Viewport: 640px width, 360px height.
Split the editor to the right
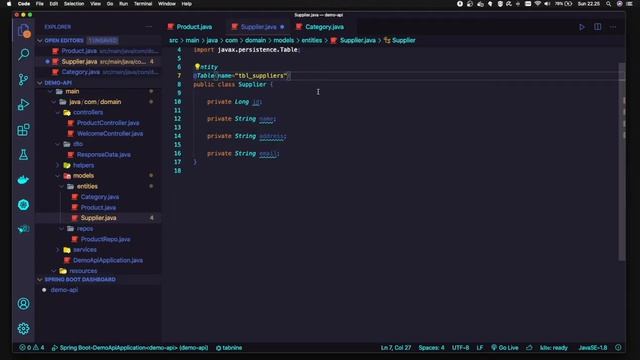point(598,27)
